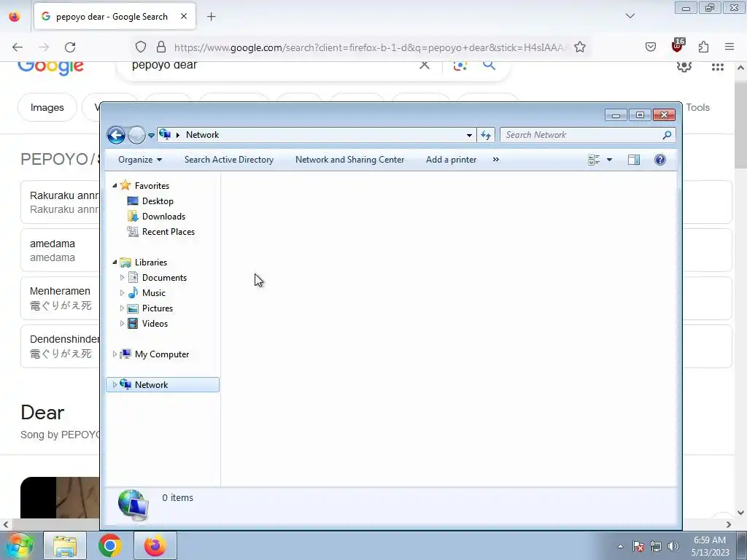Viewport: 747px width, 560px height.
Task: Bookmark this page with star
Action: (580, 47)
